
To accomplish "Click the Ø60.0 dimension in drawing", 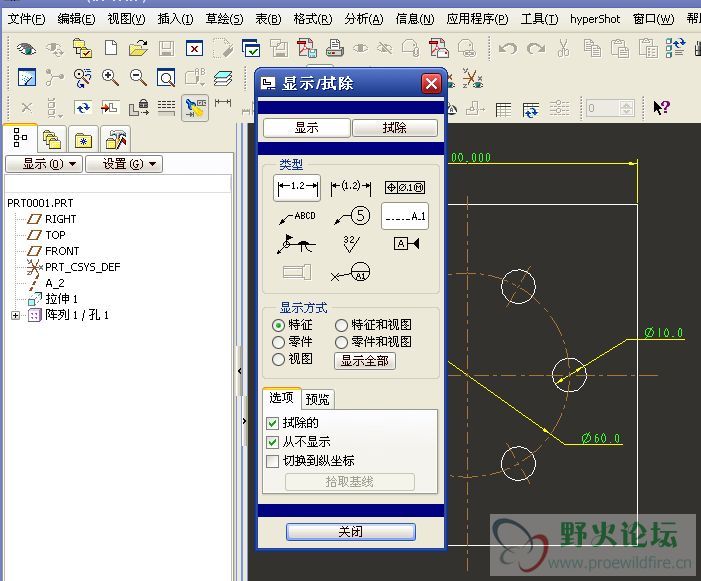I will [601, 438].
